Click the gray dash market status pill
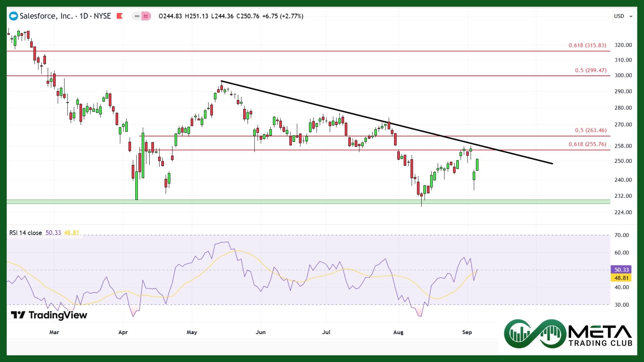 (137, 16)
